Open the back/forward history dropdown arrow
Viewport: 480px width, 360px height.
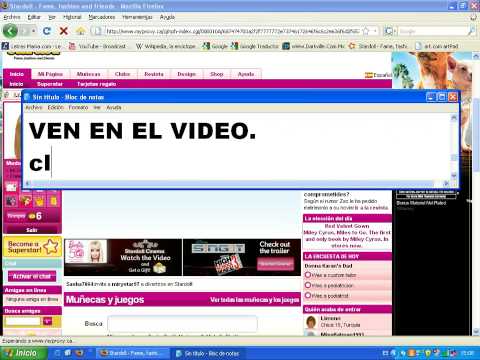34,31
